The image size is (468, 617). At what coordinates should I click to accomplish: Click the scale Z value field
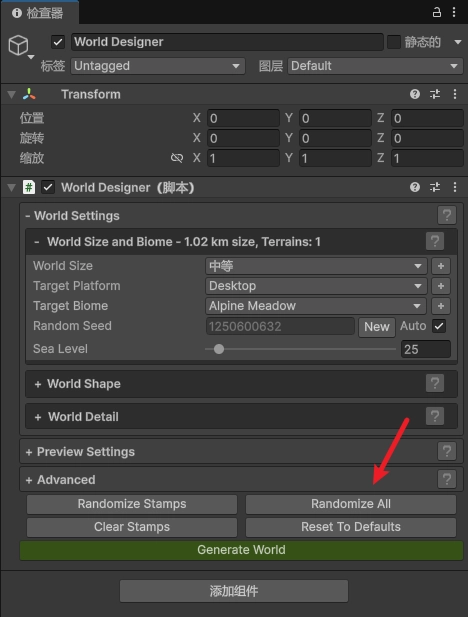(x=427, y=158)
